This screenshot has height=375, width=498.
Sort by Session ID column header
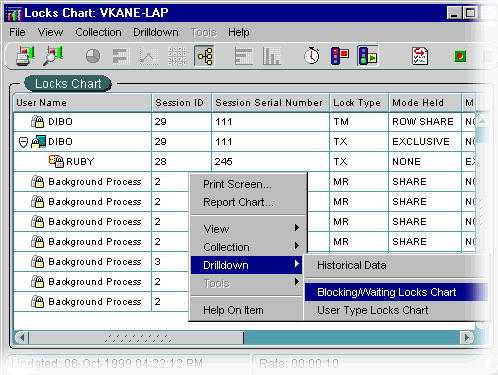click(x=182, y=103)
